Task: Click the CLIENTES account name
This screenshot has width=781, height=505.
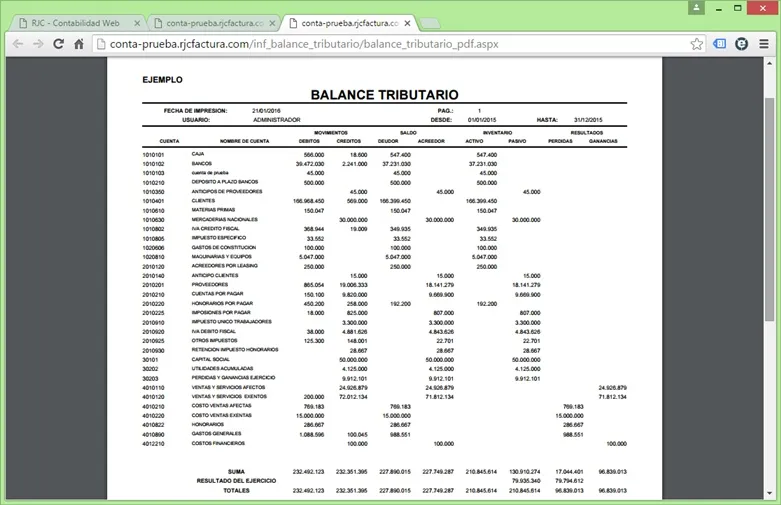Action: tap(203, 201)
